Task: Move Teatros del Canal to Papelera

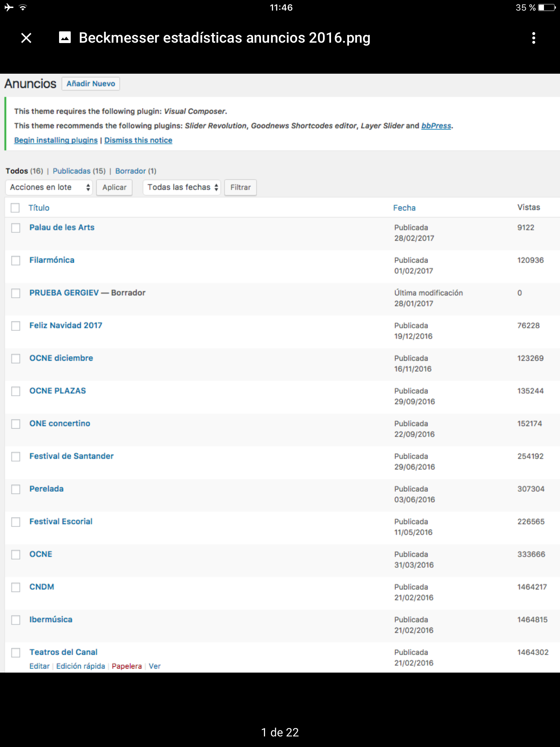Action: coord(127,666)
